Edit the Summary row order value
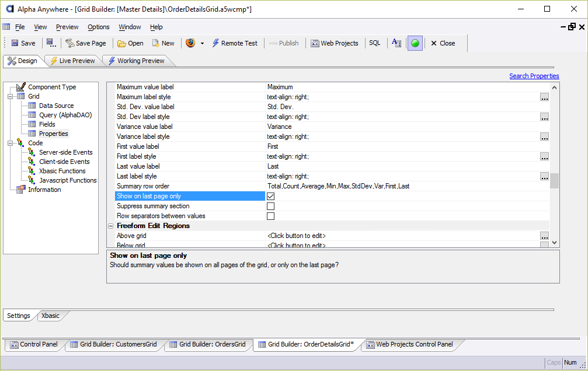Image resolution: width=588 pixels, height=371 pixels. pos(407,186)
